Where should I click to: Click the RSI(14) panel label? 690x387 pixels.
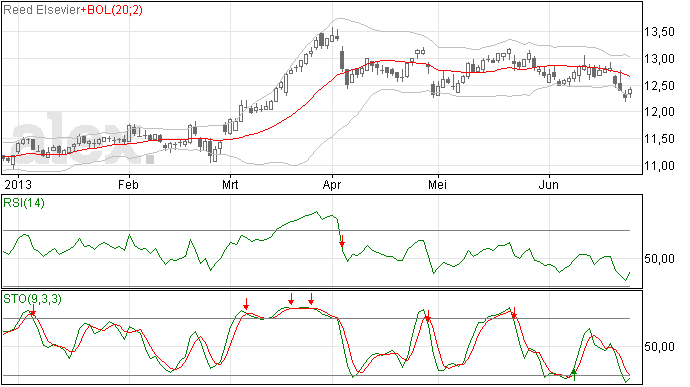(x=24, y=203)
